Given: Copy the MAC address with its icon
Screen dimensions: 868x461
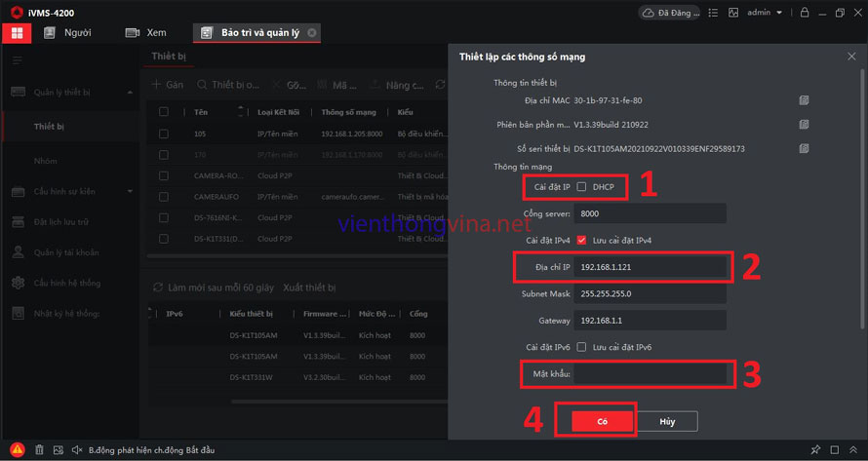Looking at the screenshot, I should coord(804,100).
